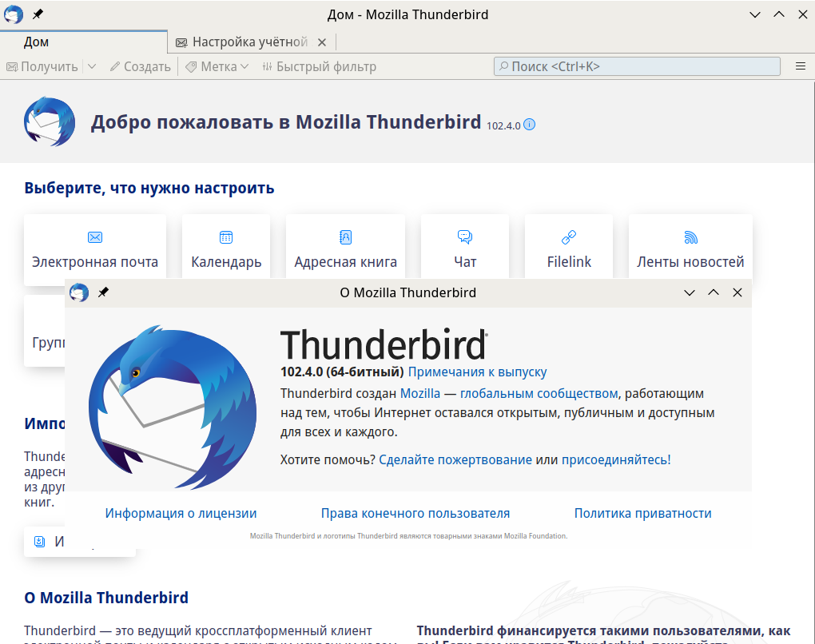Click the large Thunderbird logo in About dialog
Image resolution: width=815 pixels, height=644 pixels.
172,407
